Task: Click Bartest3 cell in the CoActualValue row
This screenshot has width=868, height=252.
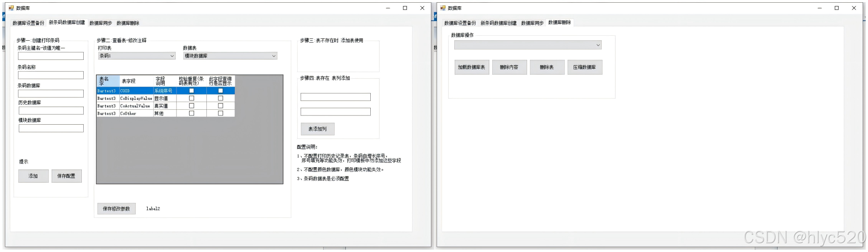Action: [108, 106]
